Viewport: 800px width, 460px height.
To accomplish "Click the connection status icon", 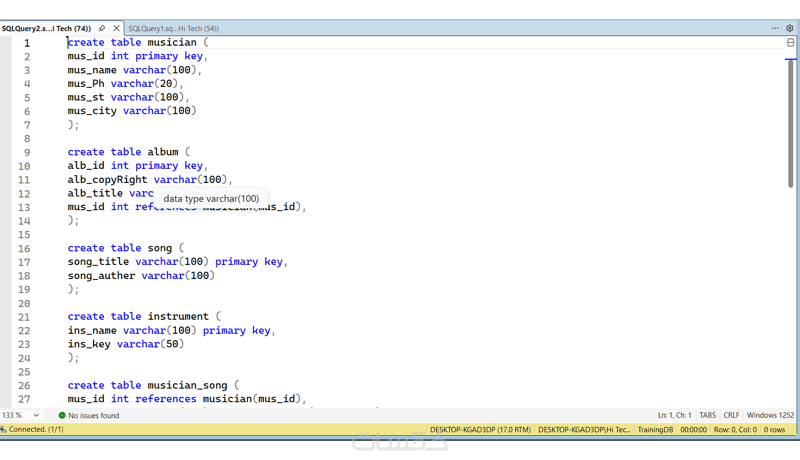I will (4, 429).
